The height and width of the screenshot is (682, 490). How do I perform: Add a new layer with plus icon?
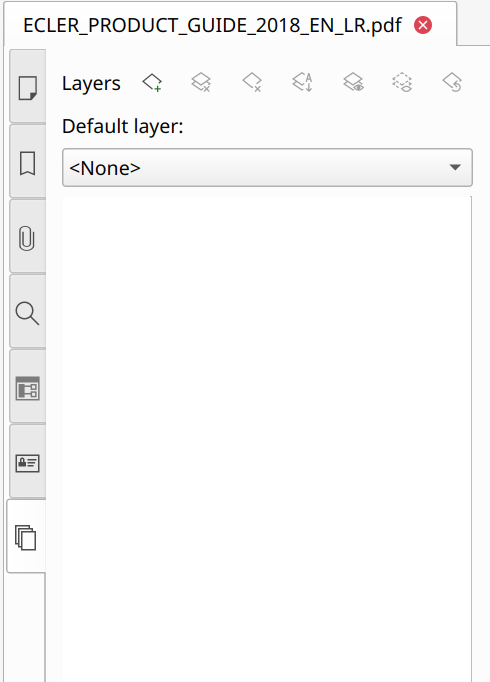point(152,83)
